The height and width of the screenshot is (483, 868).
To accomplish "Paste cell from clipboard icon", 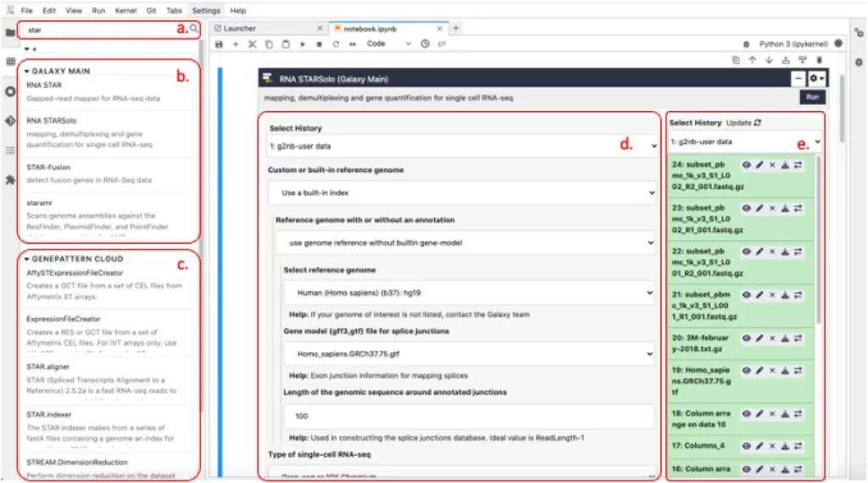I will (x=286, y=44).
